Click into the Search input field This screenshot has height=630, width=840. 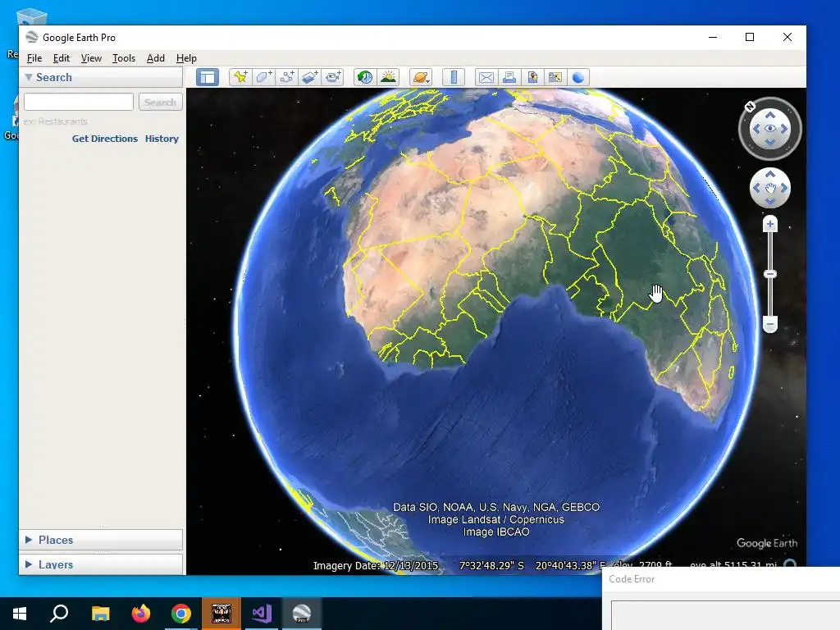tap(79, 102)
